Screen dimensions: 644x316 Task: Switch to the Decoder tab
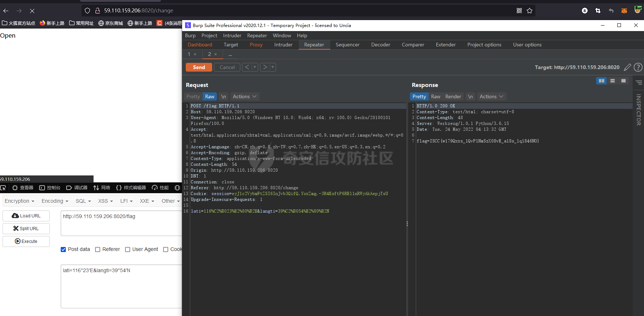(x=381, y=45)
